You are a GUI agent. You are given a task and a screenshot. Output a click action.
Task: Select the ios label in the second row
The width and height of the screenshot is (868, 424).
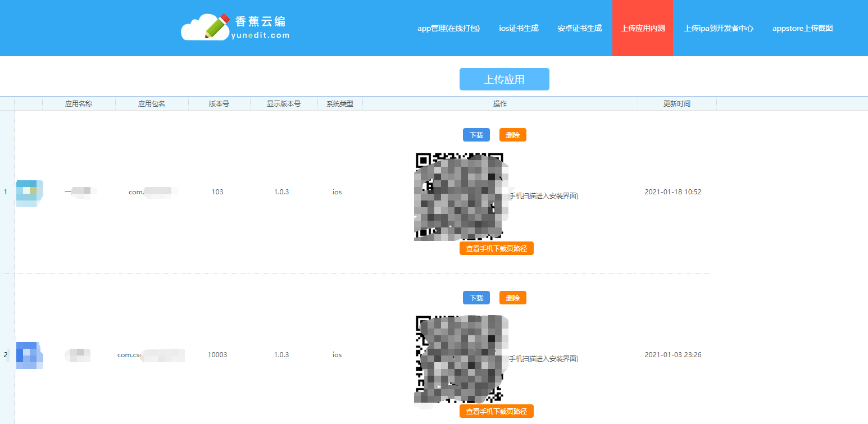point(337,355)
